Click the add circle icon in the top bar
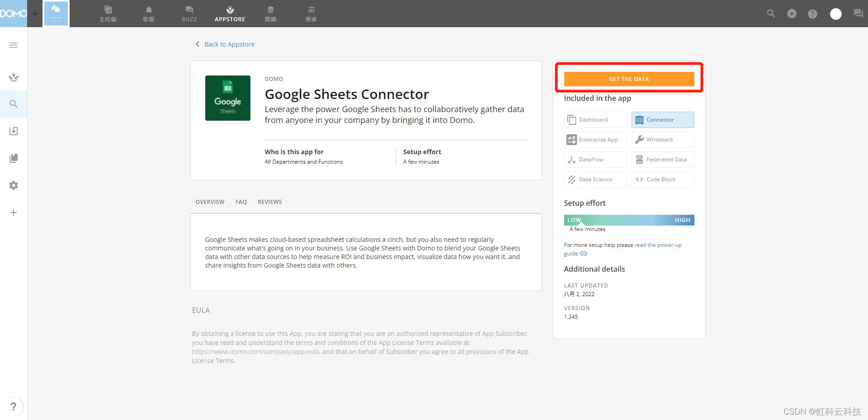The height and width of the screenshot is (420, 868). pyautogui.click(x=792, y=14)
